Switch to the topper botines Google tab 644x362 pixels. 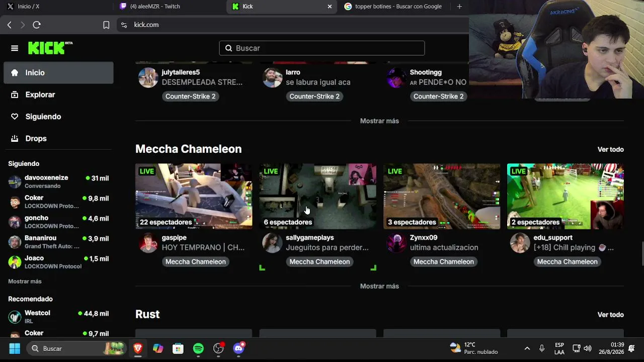point(393,7)
